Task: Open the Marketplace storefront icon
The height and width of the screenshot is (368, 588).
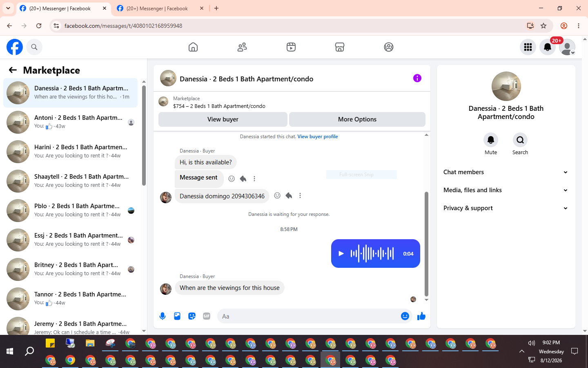Action: coord(340,47)
